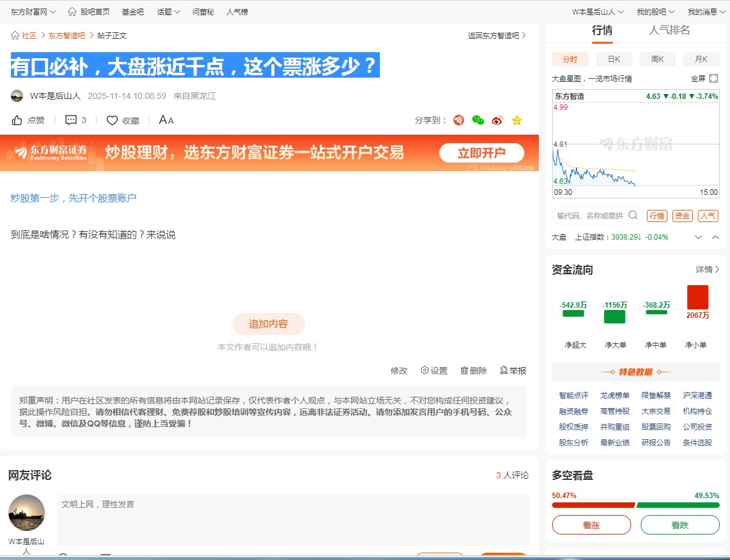The image size is (730, 560).
Task: Click 修改 to edit the post
Action: [x=399, y=370]
